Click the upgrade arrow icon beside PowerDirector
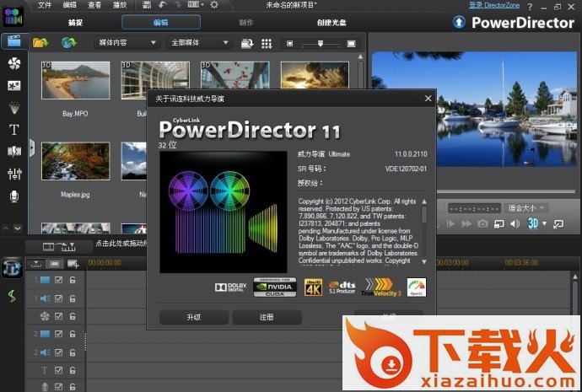 pos(459,22)
